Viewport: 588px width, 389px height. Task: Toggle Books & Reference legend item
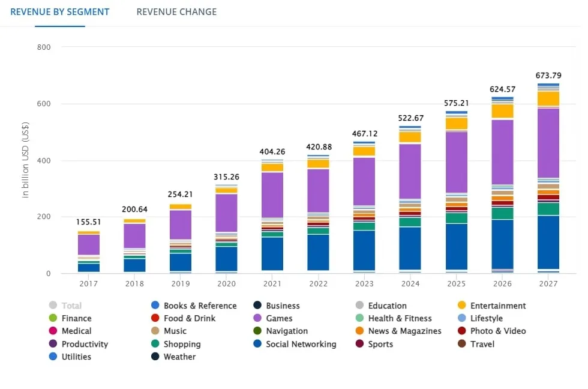(194, 306)
